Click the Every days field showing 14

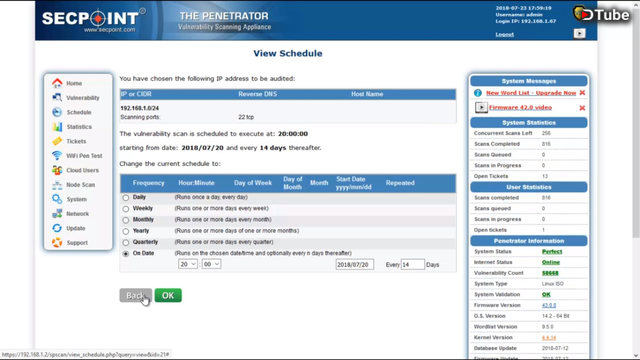tap(412, 264)
